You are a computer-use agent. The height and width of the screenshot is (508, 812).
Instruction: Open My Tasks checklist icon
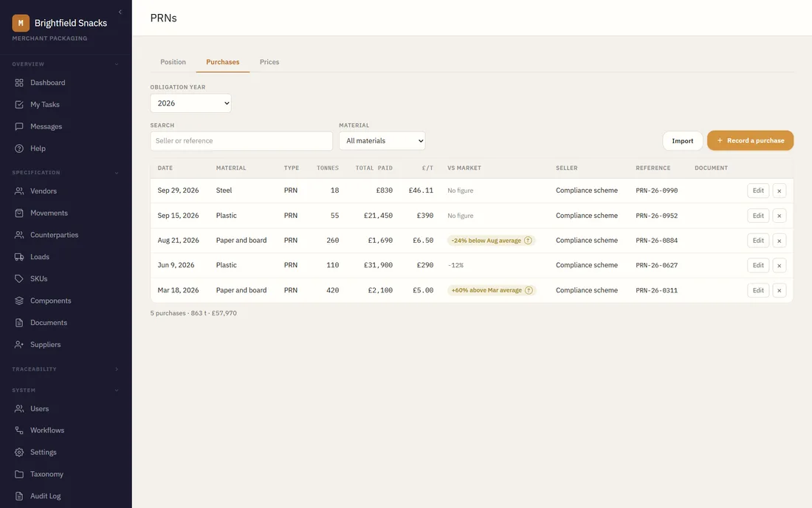[19, 105]
